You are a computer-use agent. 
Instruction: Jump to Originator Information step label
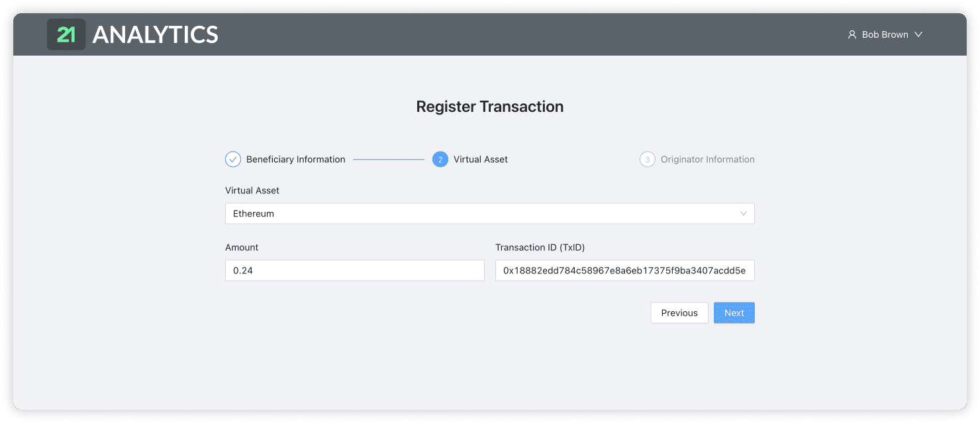point(707,160)
